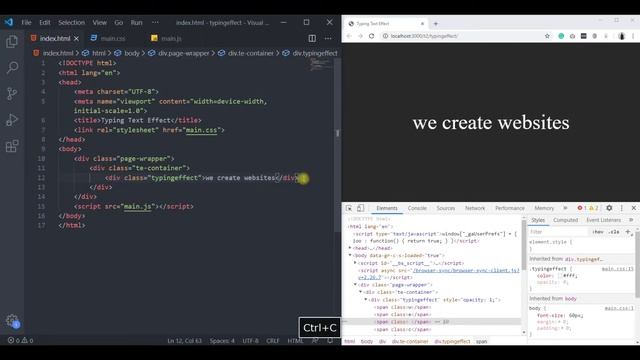The image size is (640, 360).
Task: Open the Source Control view
Action: [x=12, y=94]
